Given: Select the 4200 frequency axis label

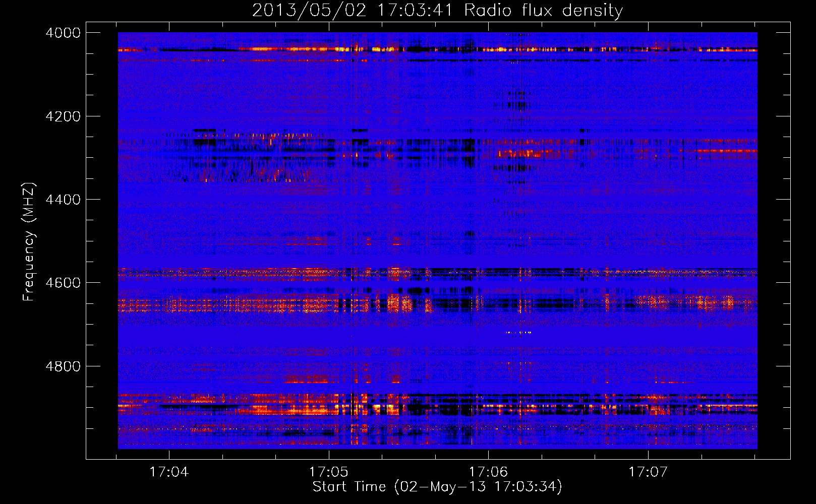Looking at the screenshot, I should point(63,116).
